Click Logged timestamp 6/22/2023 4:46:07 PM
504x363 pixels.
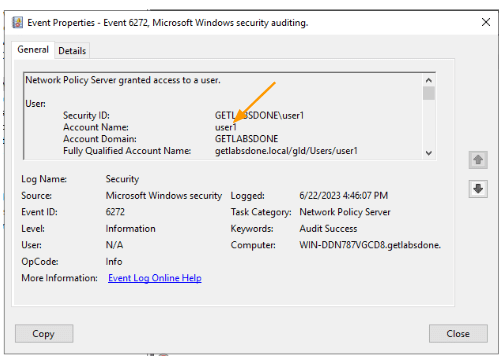(343, 196)
